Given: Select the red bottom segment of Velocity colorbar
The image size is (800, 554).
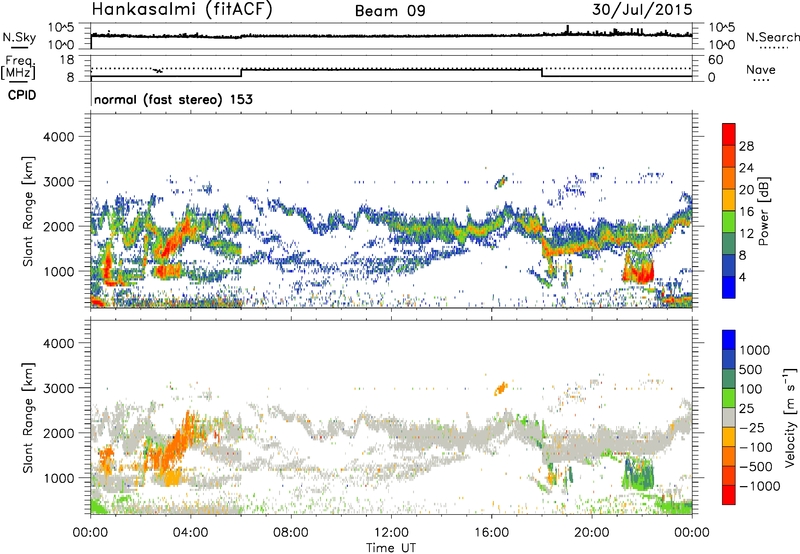Looking at the screenshot, I should pyautogui.click(x=729, y=495).
